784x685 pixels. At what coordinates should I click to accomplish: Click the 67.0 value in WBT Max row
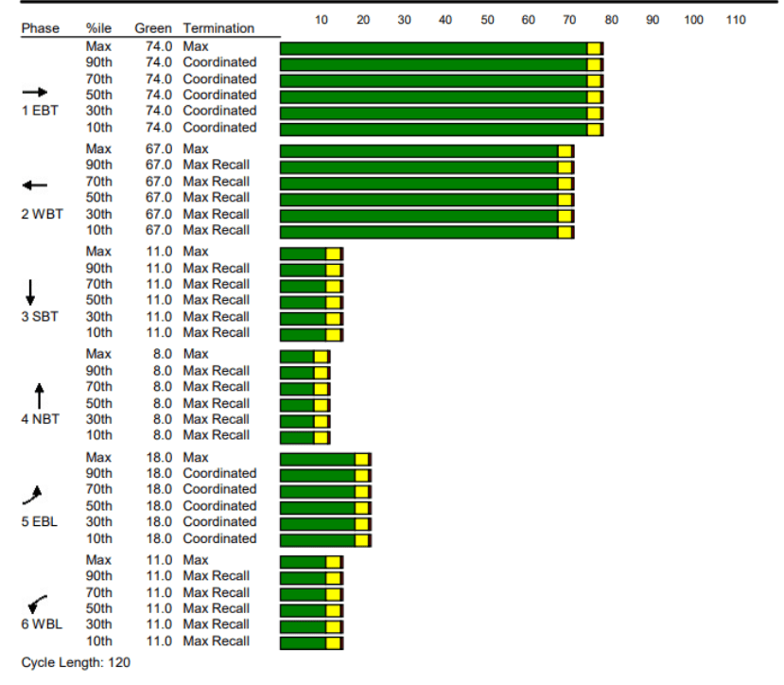(158, 149)
